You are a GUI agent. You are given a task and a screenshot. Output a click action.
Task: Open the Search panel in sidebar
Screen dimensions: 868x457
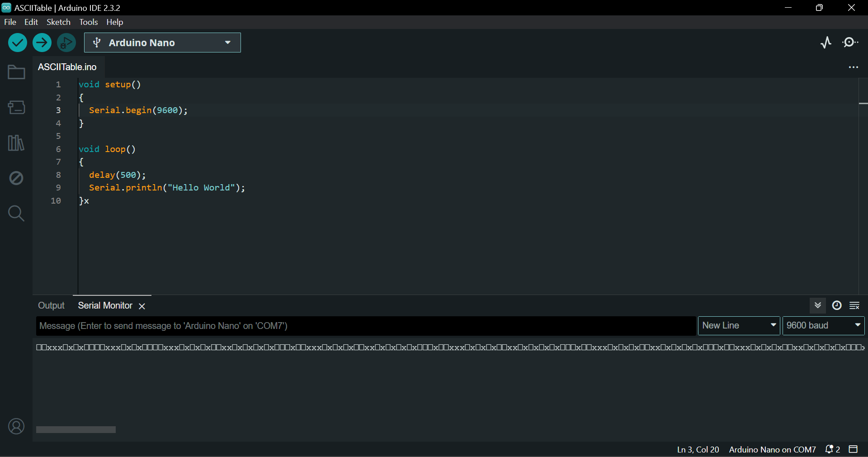point(16,213)
